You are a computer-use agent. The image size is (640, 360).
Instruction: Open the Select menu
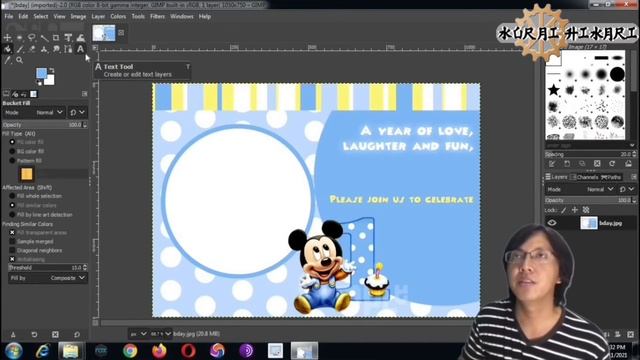(40, 17)
